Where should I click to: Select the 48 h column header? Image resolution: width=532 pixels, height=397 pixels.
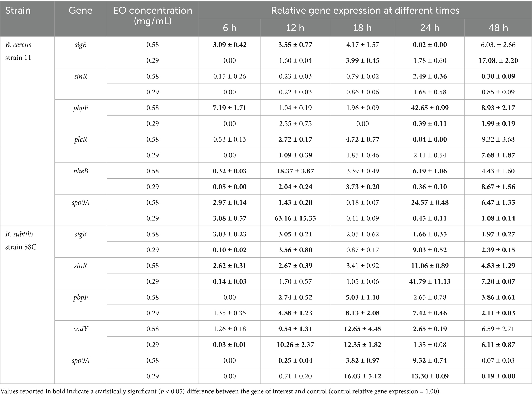498,28
